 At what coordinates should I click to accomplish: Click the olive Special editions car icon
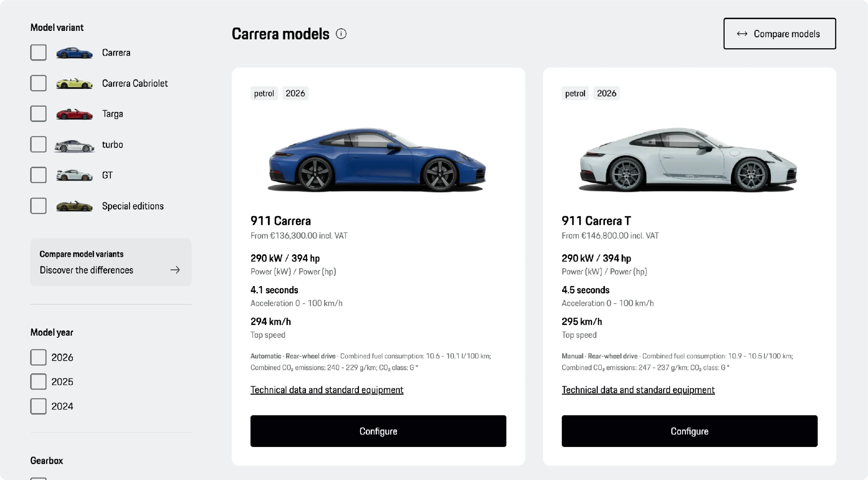pyautogui.click(x=74, y=206)
